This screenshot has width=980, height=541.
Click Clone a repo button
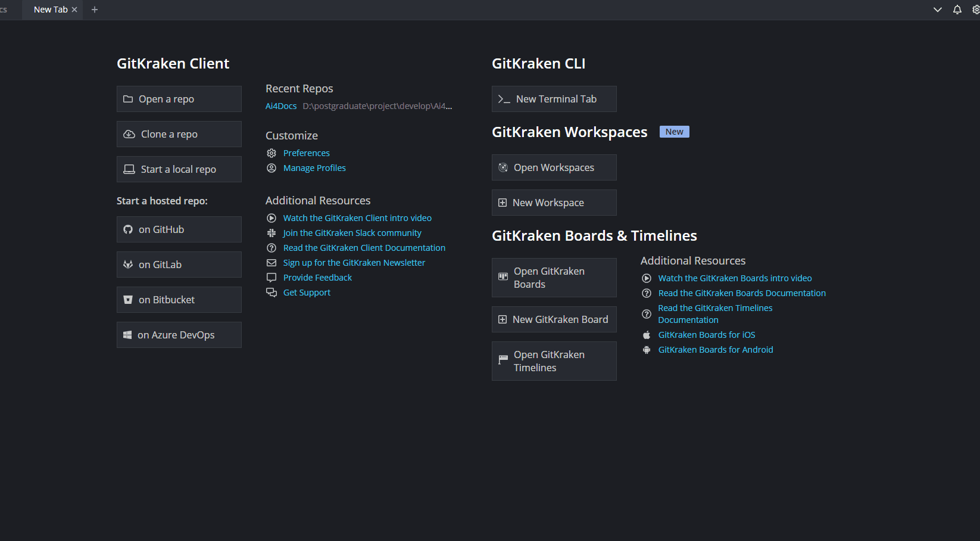(x=179, y=134)
